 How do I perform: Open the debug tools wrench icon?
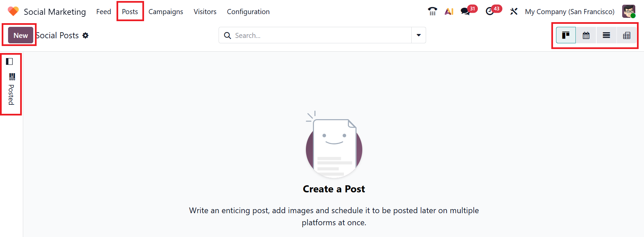click(x=514, y=11)
